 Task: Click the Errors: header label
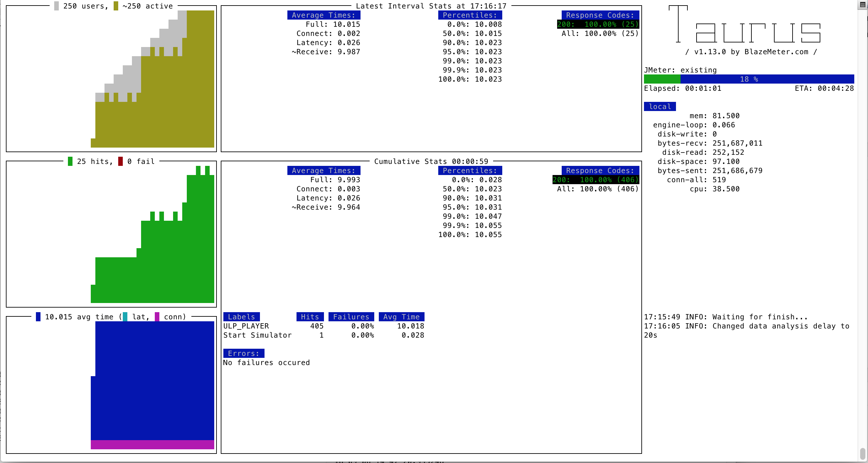[244, 354]
